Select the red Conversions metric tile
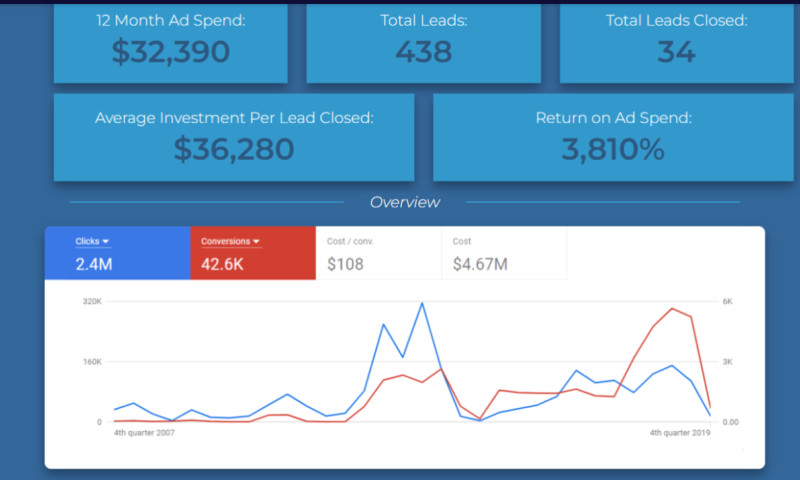This screenshot has width=800, height=480. (253, 253)
